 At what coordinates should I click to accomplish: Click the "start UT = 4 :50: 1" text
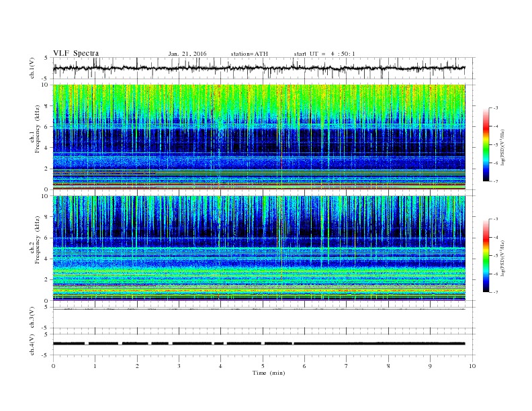[x=324, y=54]
